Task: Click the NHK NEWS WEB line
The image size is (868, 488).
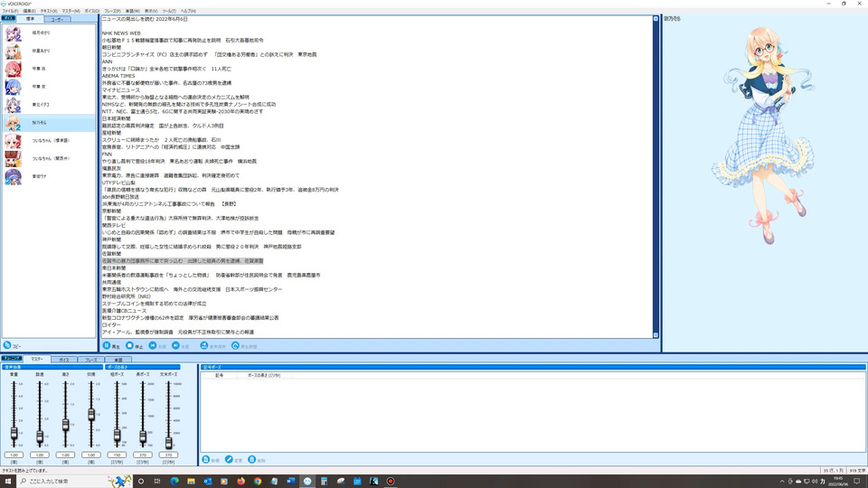Action: 121,33
